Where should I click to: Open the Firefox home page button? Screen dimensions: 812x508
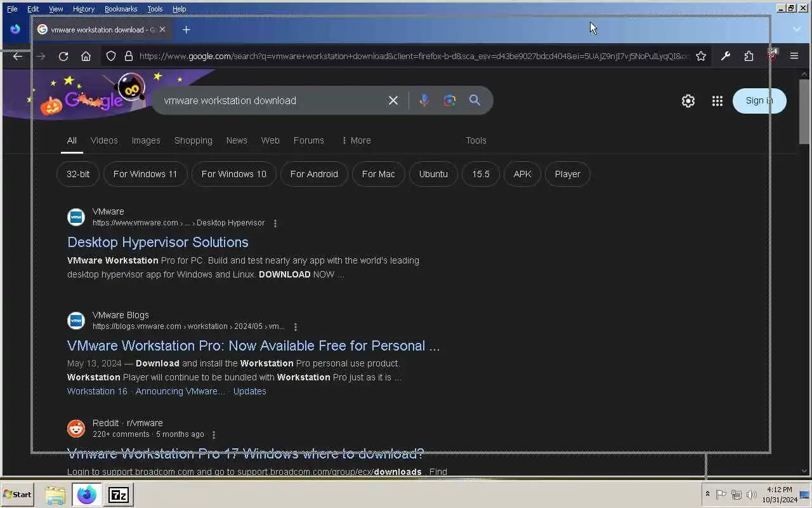[x=86, y=56]
